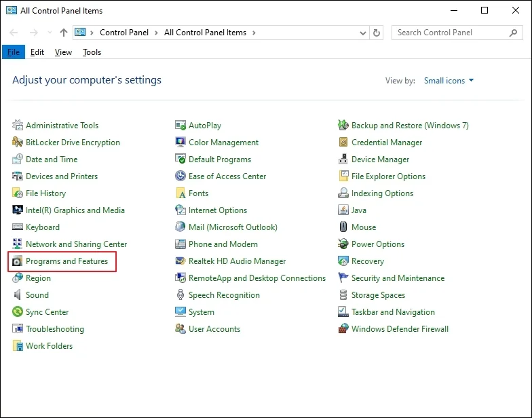
Task: Open the Tools menu
Action: [x=92, y=52]
